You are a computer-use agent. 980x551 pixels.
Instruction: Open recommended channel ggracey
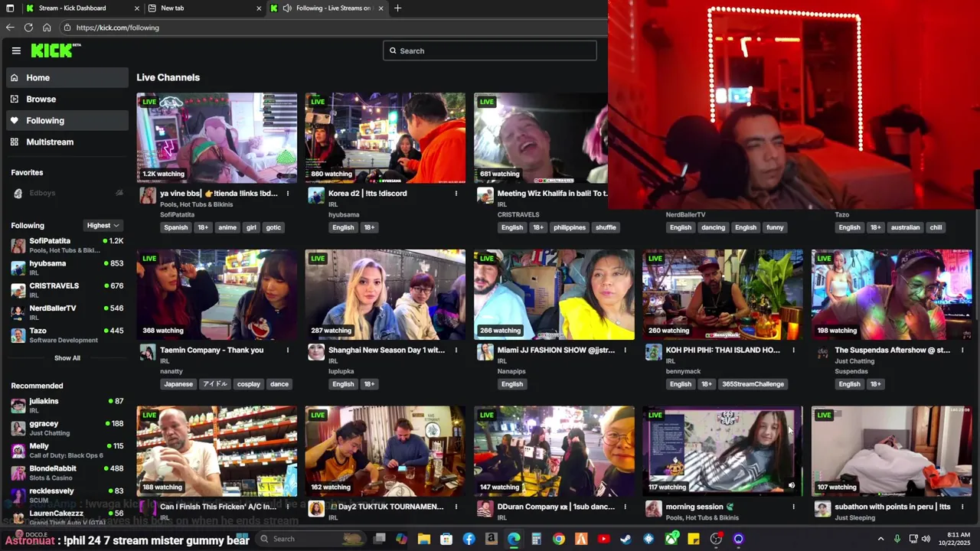tap(67, 427)
